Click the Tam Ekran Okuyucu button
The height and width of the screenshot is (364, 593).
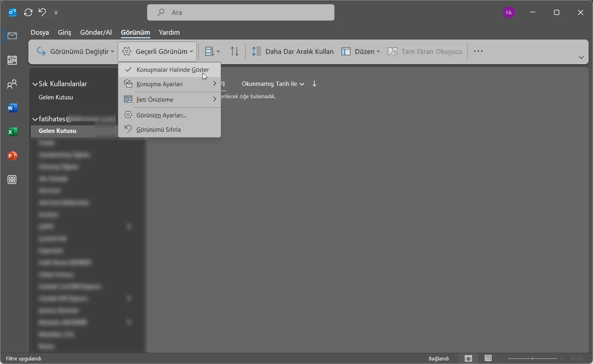tap(425, 51)
